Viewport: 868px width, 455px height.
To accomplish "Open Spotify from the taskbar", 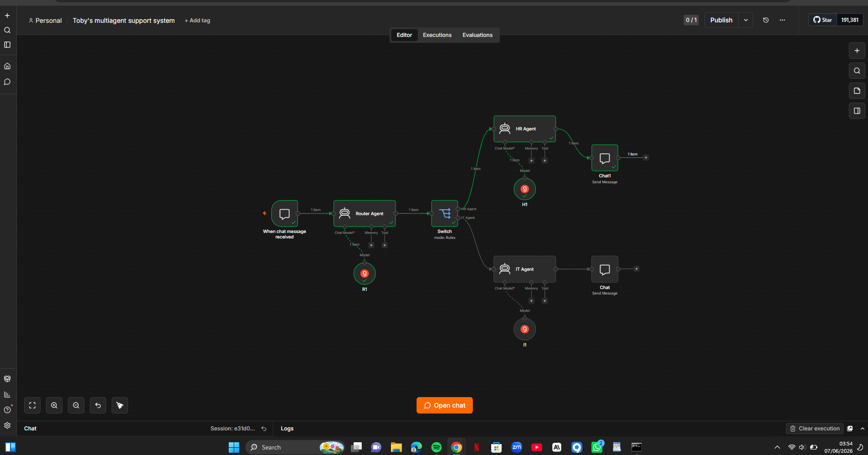I will click(x=436, y=447).
